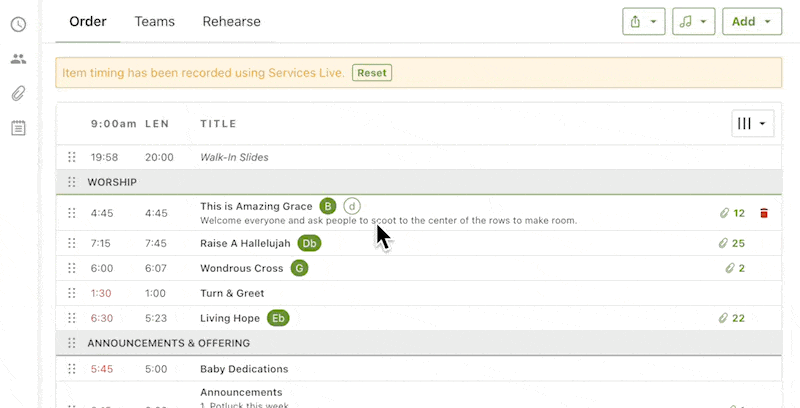
Task: Click the 5:23 length of Living Hope
Action: (x=156, y=318)
